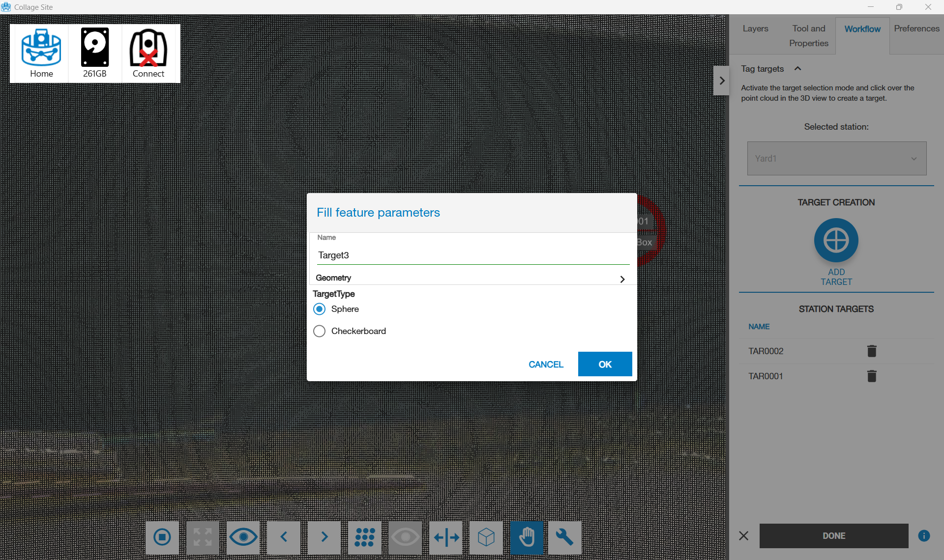Select the Checkerboard target type
The image size is (944, 560).
click(320, 331)
